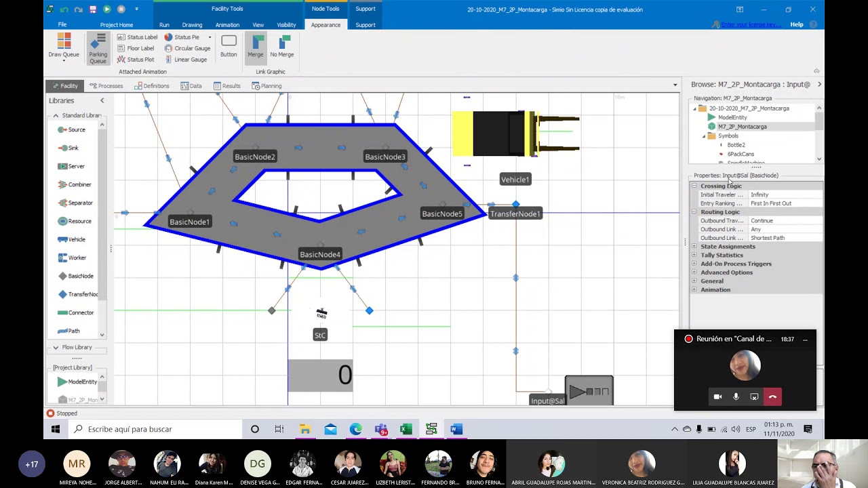Expand the State Assignments section
868x488 pixels.
(x=694, y=247)
